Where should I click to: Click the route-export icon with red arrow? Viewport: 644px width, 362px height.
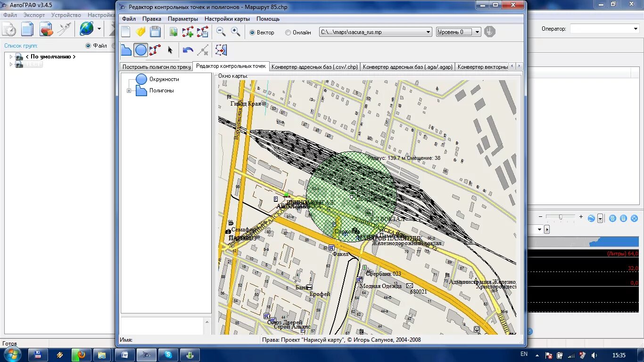[x=221, y=50]
